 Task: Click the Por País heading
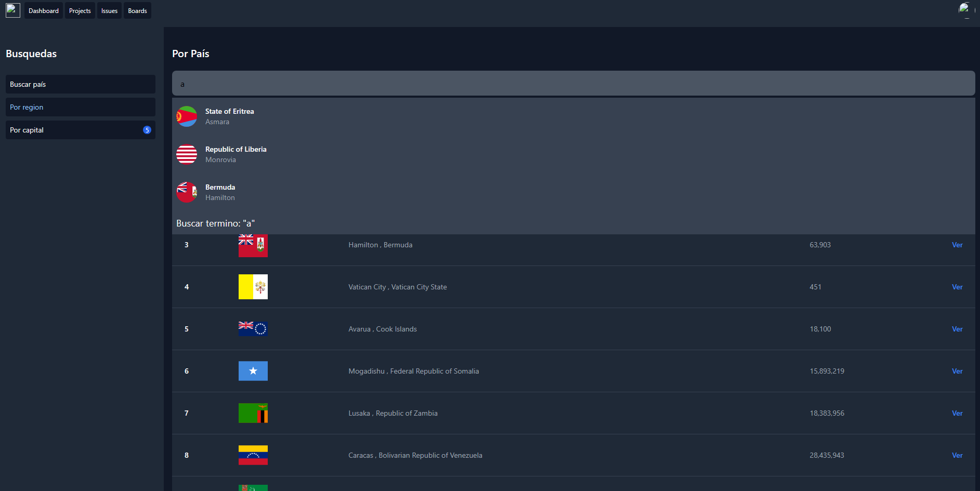pos(191,54)
